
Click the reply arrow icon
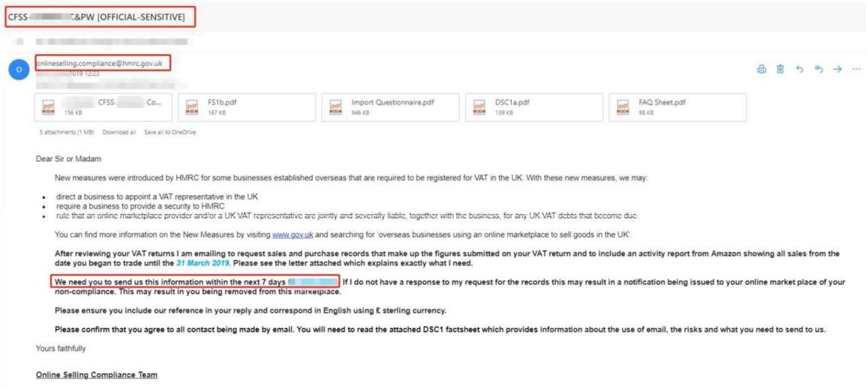coord(800,69)
